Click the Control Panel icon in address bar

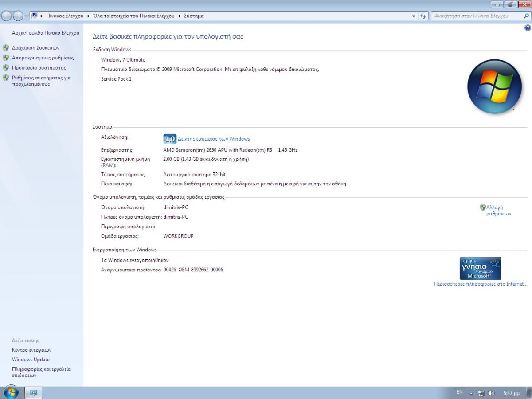click(34, 16)
